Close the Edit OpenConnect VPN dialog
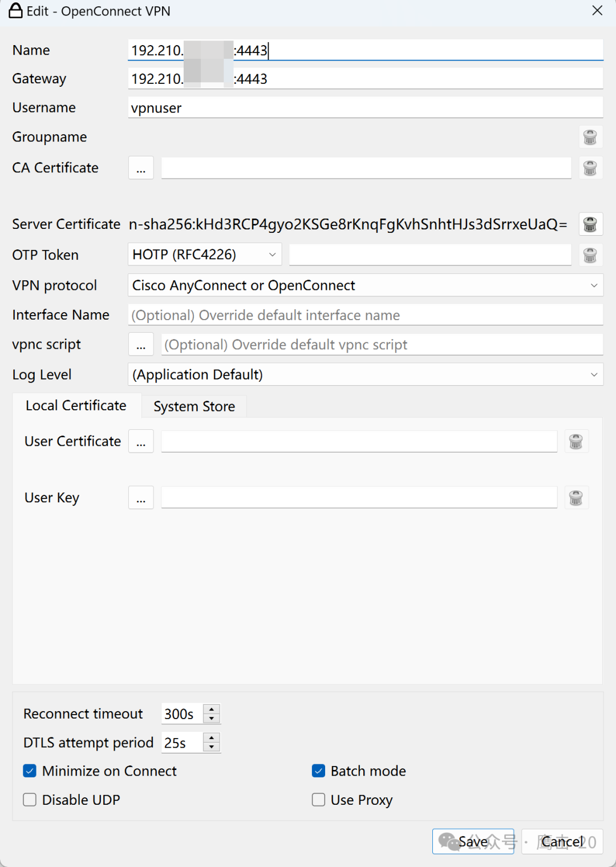Image resolution: width=616 pixels, height=867 pixels. (597, 11)
